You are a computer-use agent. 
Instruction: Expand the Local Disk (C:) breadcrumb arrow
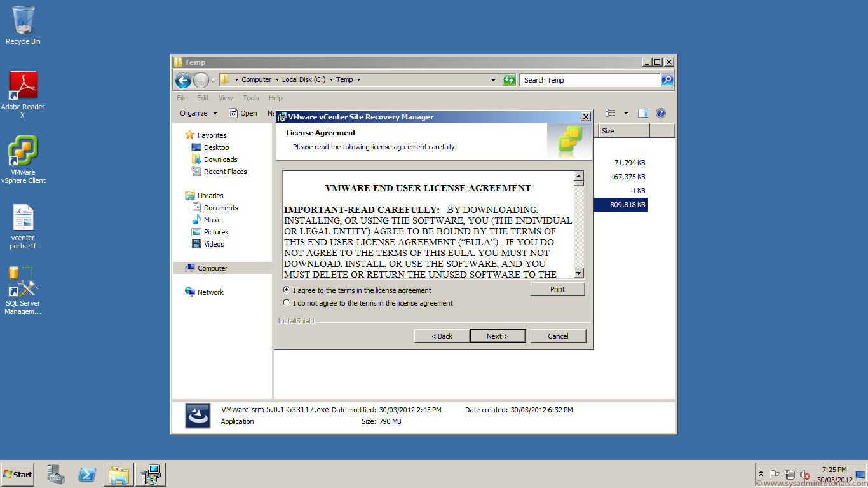[x=331, y=80]
